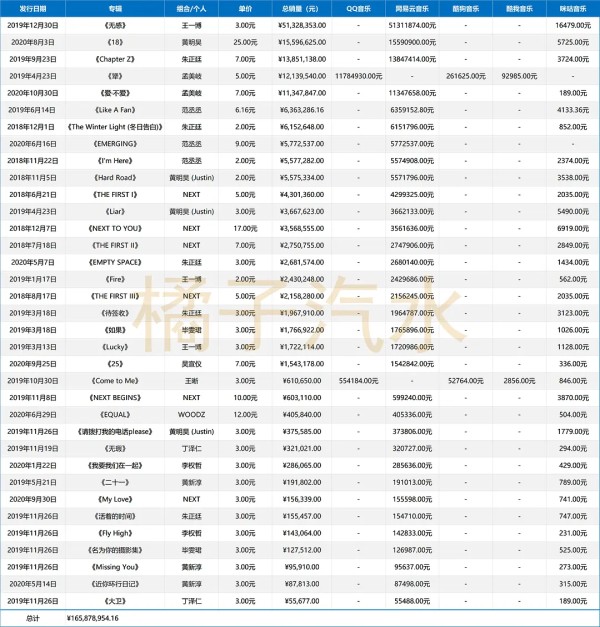Click the album 《My Love》
600x627 pixels.
tap(115, 499)
